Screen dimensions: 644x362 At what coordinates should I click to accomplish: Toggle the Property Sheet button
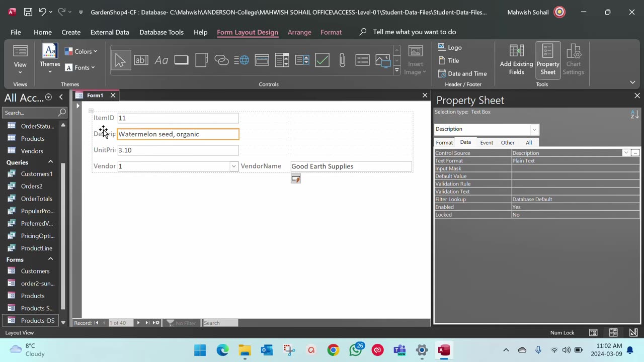[548, 60]
